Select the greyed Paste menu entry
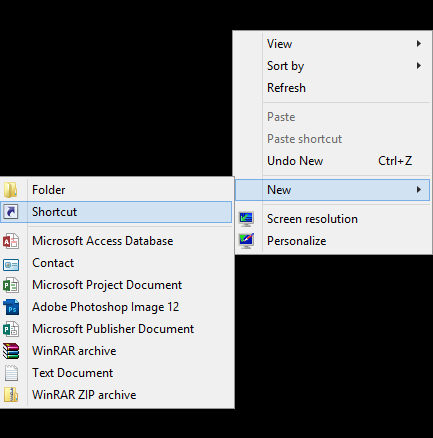Viewport: 433px width, 438px height. pyautogui.click(x=332, y=117)
